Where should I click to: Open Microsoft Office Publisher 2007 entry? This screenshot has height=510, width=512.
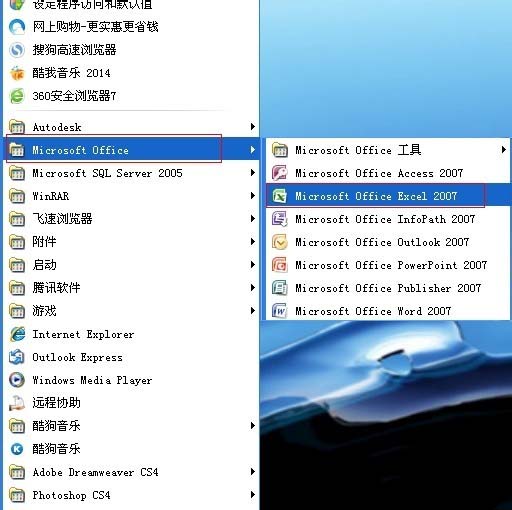pos(388,288)
